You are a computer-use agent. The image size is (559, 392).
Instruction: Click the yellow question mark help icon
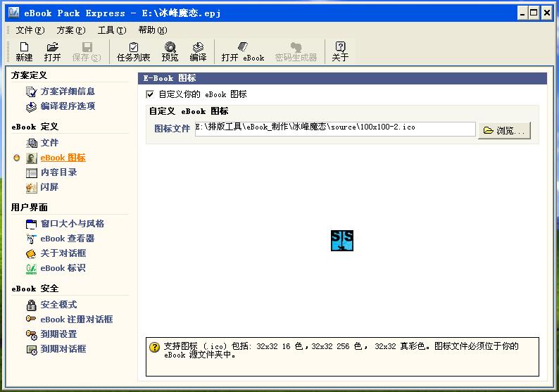click(154, 347)
